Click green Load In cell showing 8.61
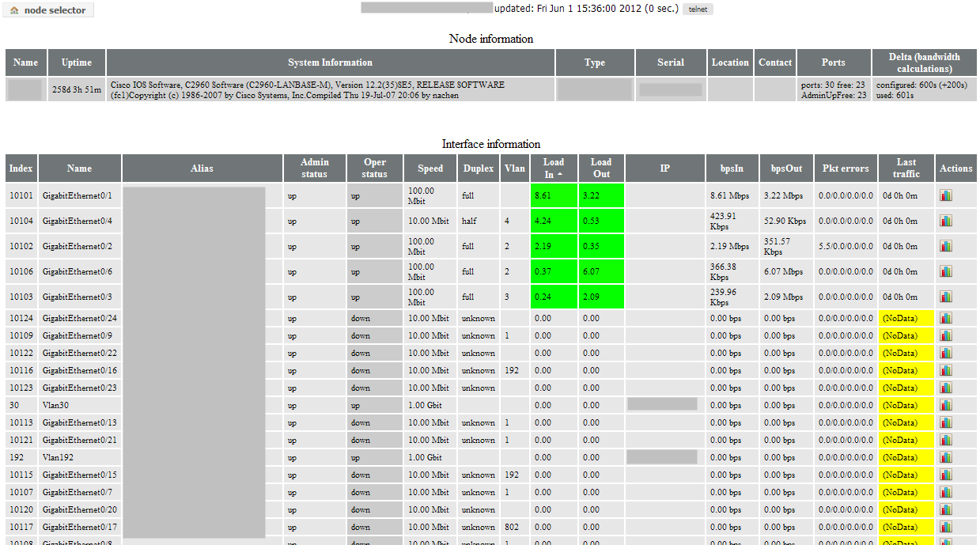Viewport: 980px width, 545px height. pyautogui.click(x=554, y=195)
